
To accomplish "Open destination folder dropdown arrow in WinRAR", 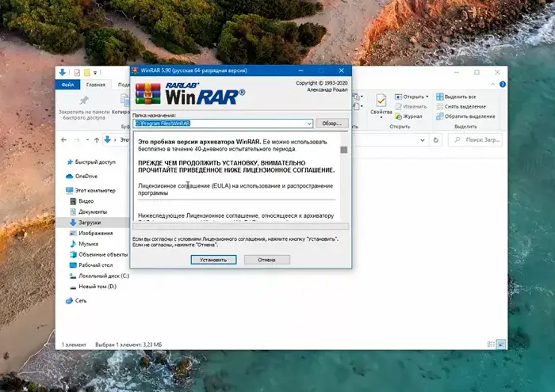I will pos(309,124).
